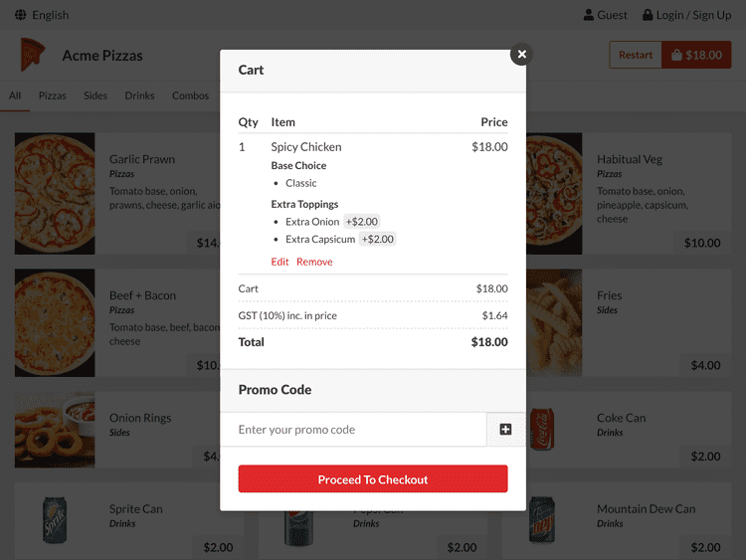Viewport: 746px width, 560px height.
Task: Remove Spicy Chicken from cart
Action: click(314, 262)
